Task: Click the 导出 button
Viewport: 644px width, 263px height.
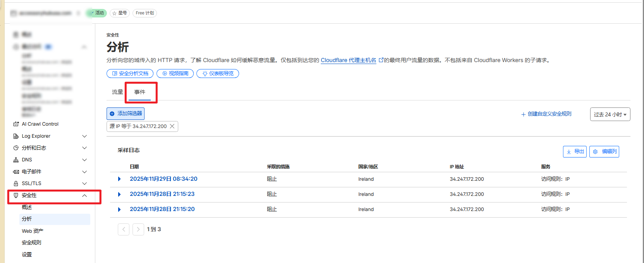Action: [575, 152]
